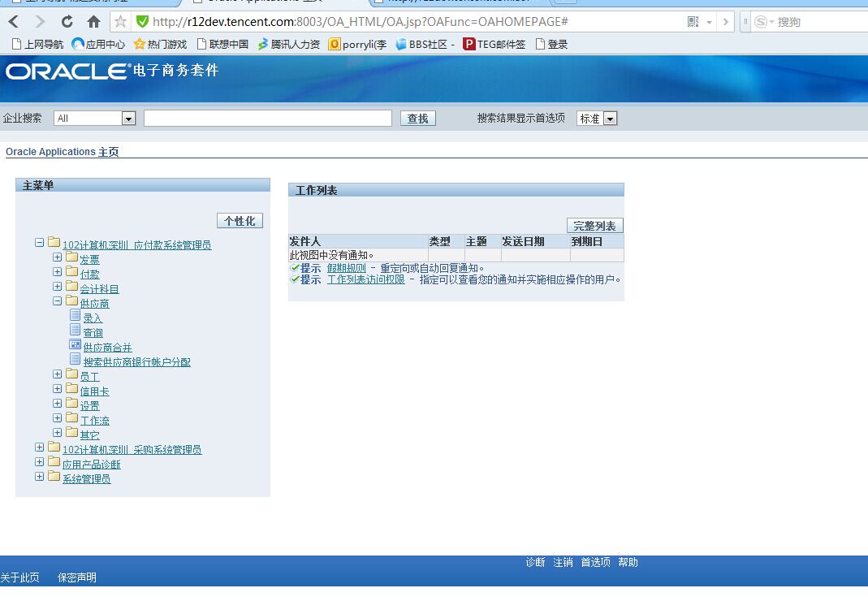Click the favorites star in address bar
Viewport: 868px width, 601px height.
click(x=119, y=21)
